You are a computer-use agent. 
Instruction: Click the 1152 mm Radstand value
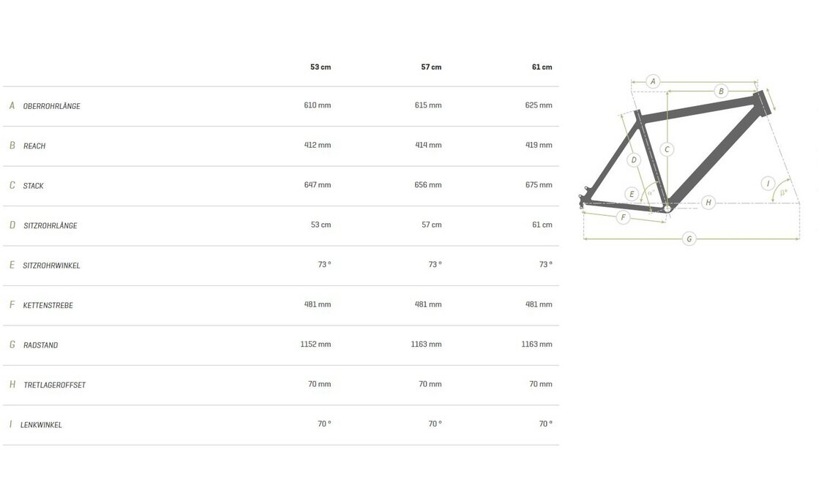coord(315,345)
